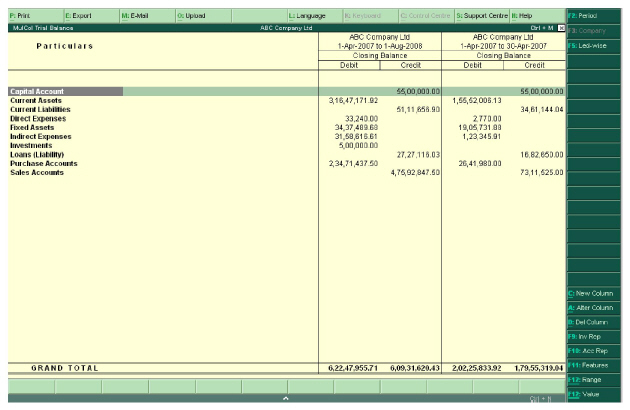Screen dimensions: 630x410
Task: Click the Purchase Accounts value 26,41,980.00
Action: coord(480,164)
